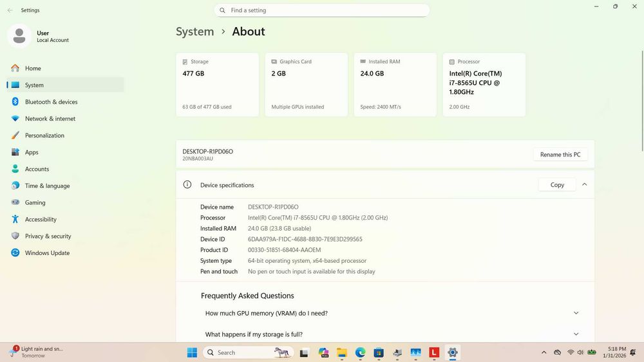Click Rename this PC button

click(x=560, y=155)
